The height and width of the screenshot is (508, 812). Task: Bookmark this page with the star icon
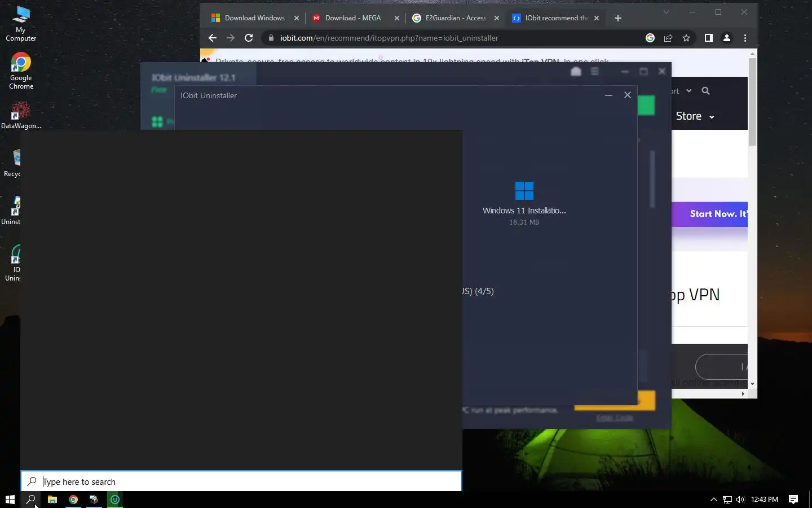[x=686, y=38]
